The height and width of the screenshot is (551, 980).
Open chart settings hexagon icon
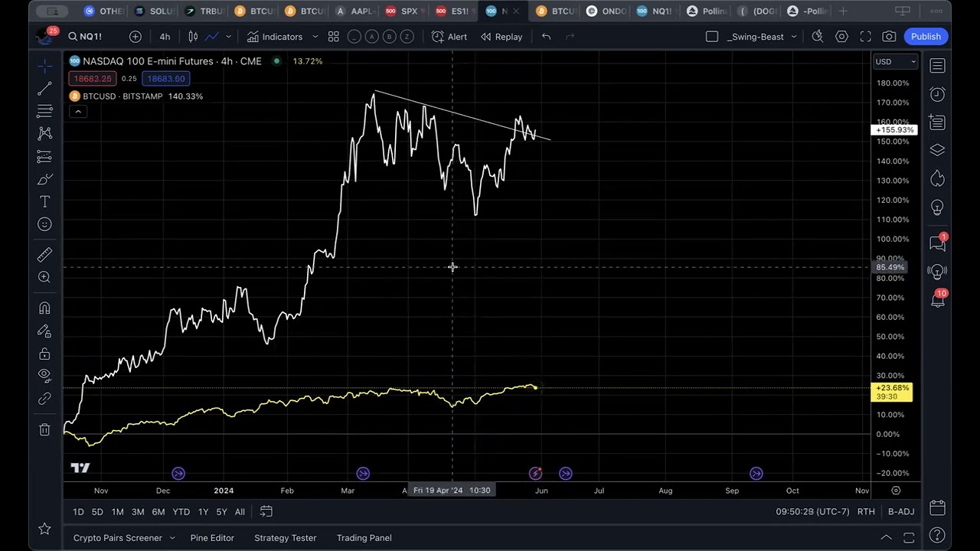(842, 37)
